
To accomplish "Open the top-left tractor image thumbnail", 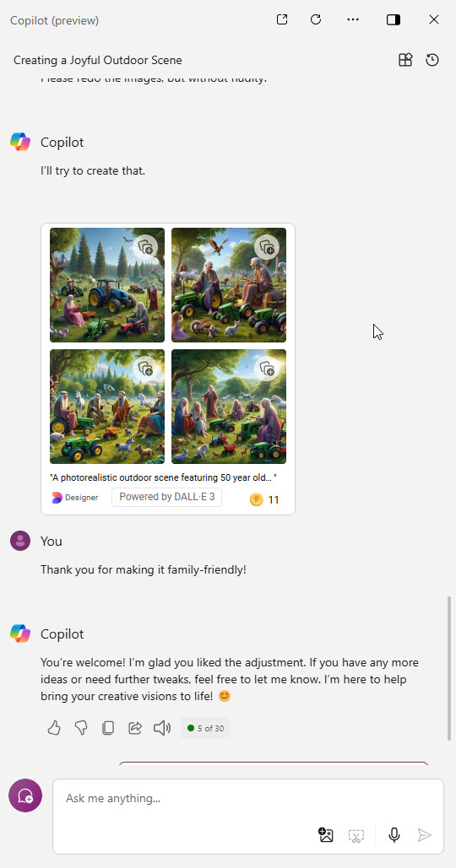I will [x=107, y=285].
